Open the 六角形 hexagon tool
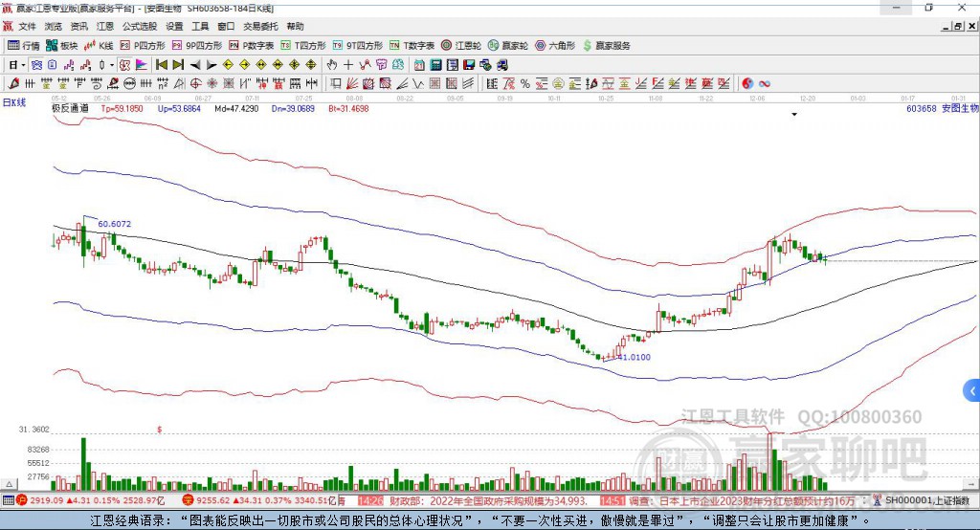 (555, 46)
